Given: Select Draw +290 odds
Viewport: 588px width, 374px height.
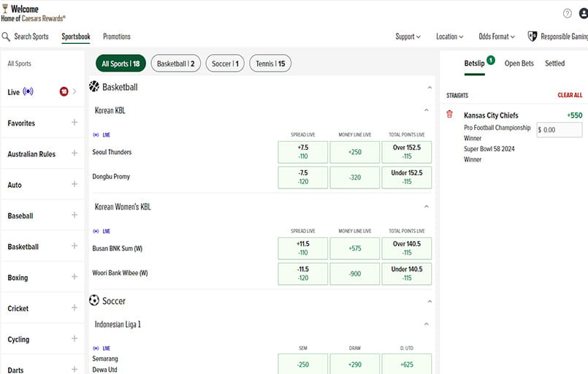Looking at the screenshot, I should tap(355, 364).
